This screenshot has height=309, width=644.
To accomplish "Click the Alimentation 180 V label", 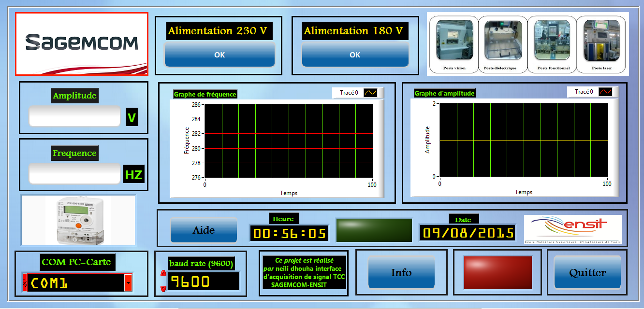I will click(355, 31).
